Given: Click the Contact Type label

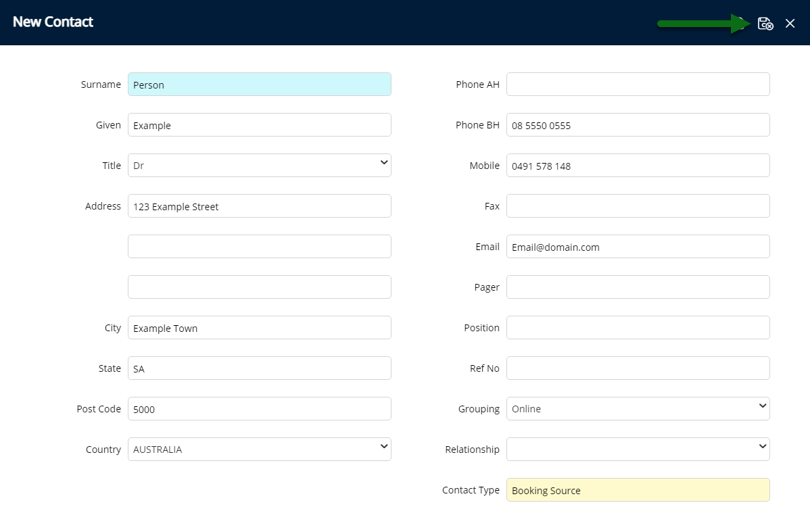Looking at the screenshot, I should (x=471, y=490).
